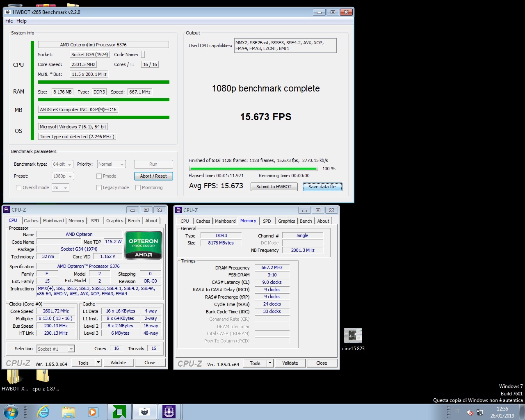Open the Benchmark type 64-bit dropdown
The width and height of the screenshot is (525, 420).
point(62,164)
